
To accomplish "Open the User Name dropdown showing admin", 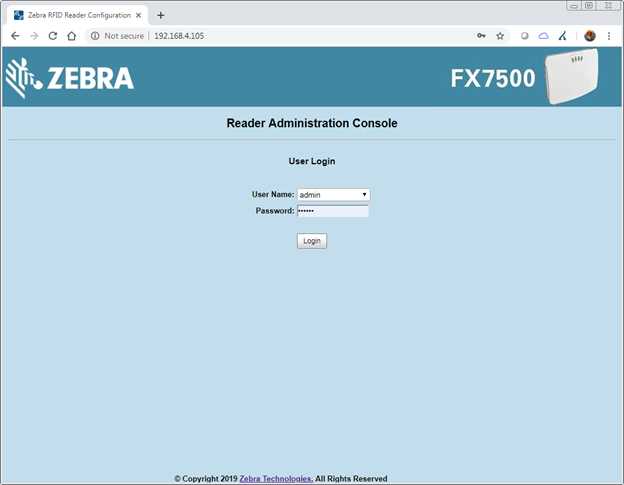I will [333, 195].
